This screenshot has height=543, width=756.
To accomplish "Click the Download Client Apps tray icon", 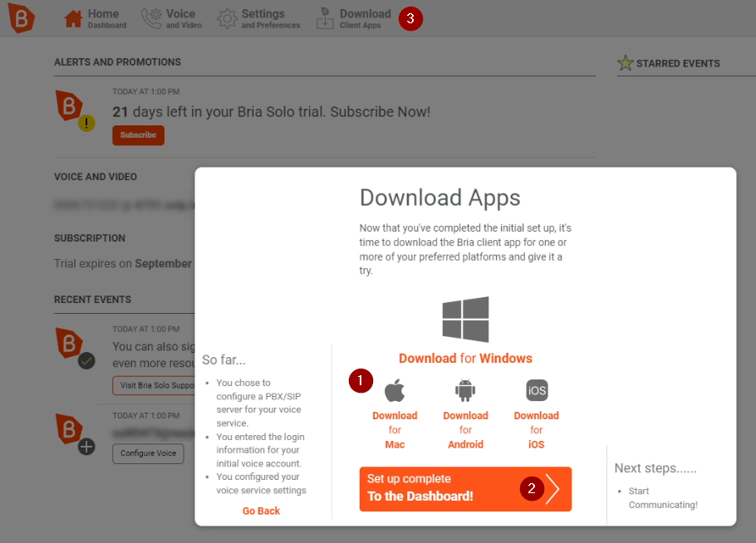I will 325,18.
